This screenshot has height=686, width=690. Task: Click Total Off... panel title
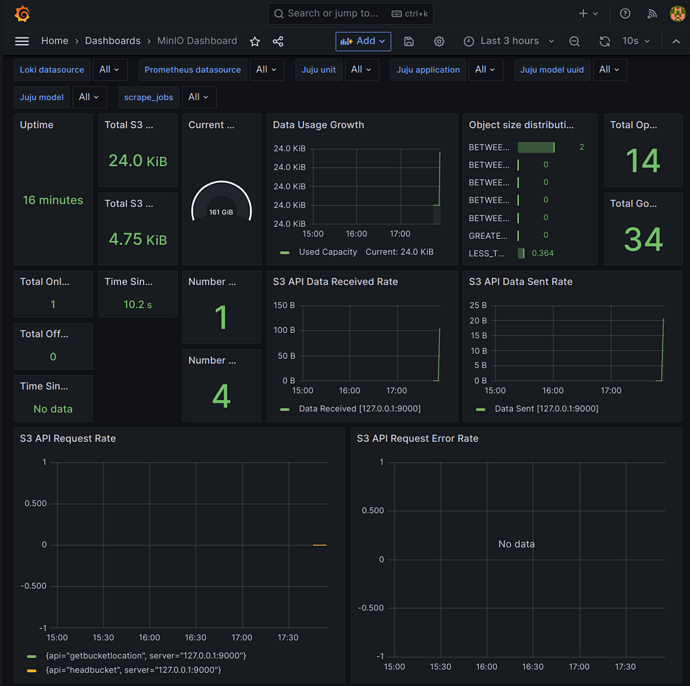click(x=44, y=334)
